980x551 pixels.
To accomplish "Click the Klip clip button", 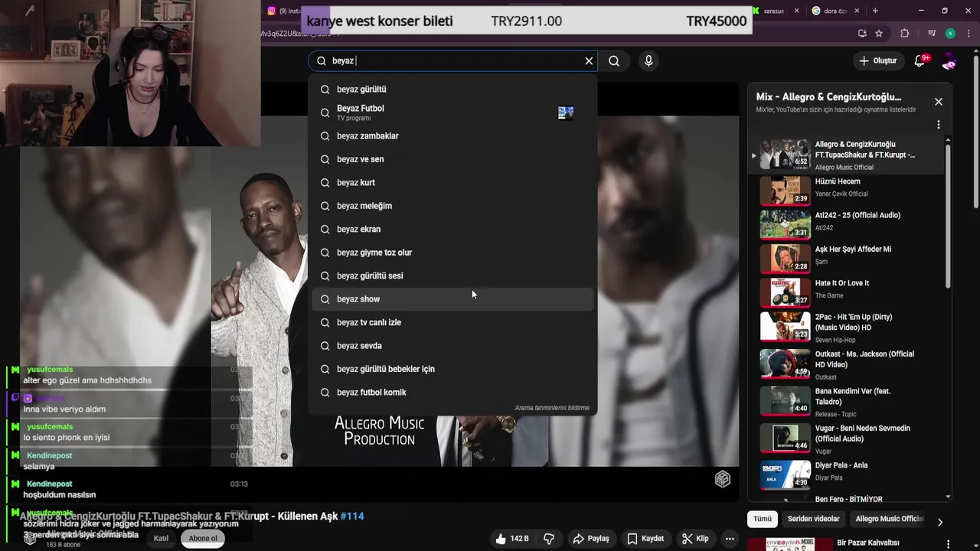I will coord(695,539).
